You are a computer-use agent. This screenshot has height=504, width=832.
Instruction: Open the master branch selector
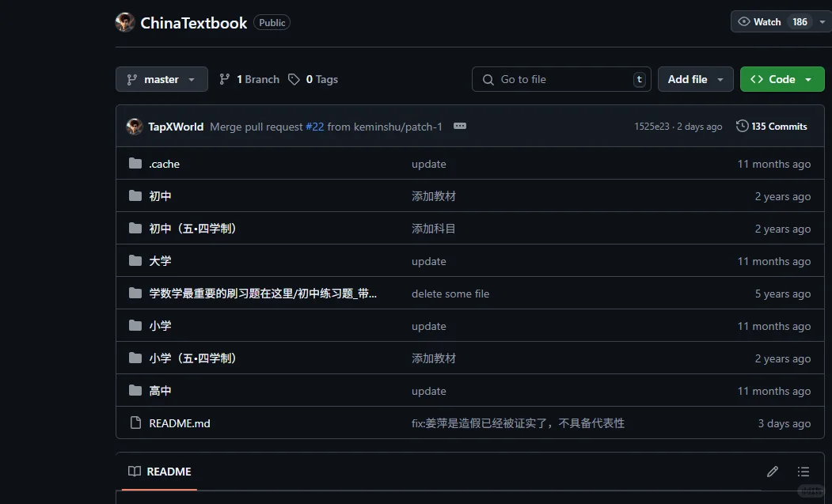pyautogui.click(x=161, y=79)
